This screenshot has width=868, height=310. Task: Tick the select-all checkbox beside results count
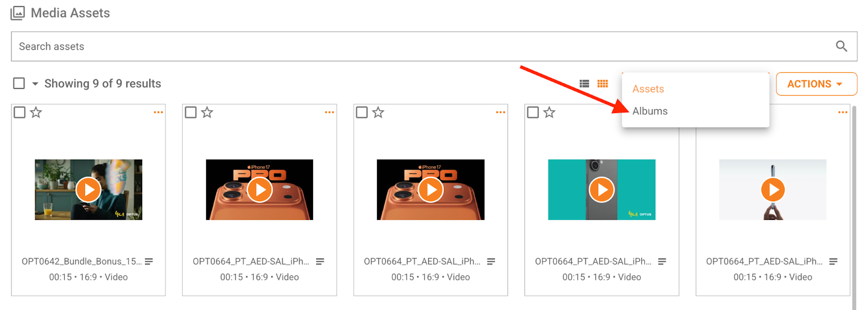[x=19, y=83]
